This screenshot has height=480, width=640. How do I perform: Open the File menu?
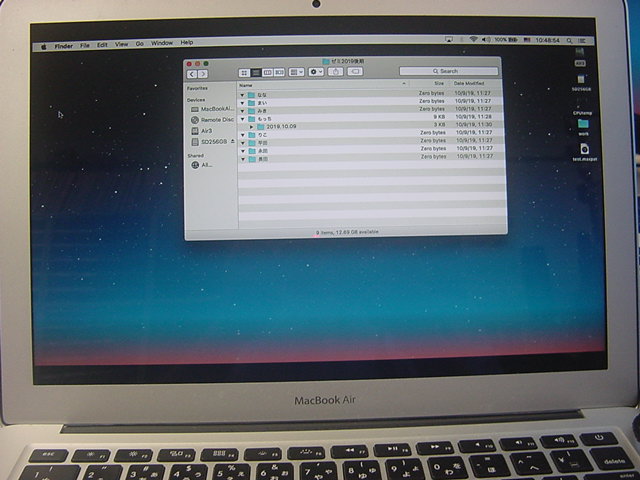tap(84, 45)
